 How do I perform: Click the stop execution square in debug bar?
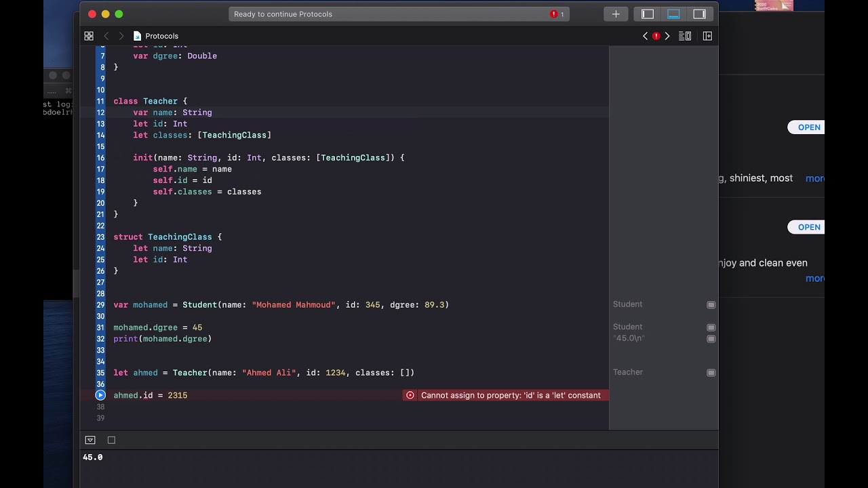(111, 440)
